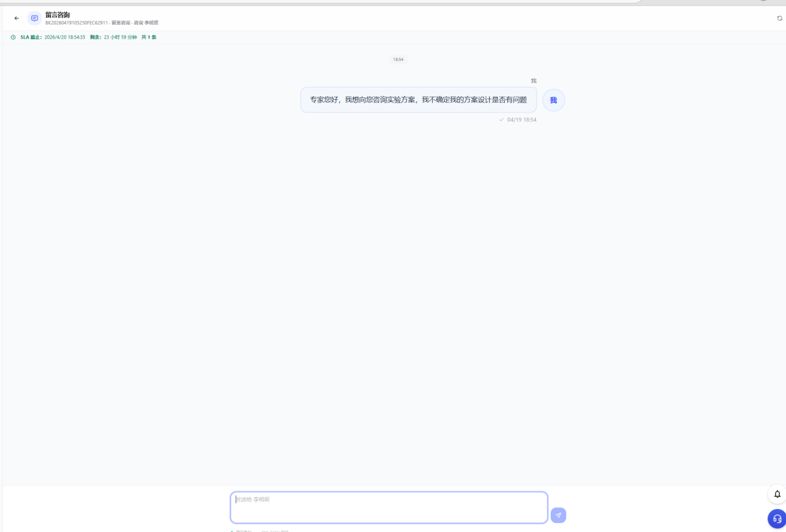
Task: Click the SLA 截止 2026/4/20 18:54:35 text
Action: (53, 37)
